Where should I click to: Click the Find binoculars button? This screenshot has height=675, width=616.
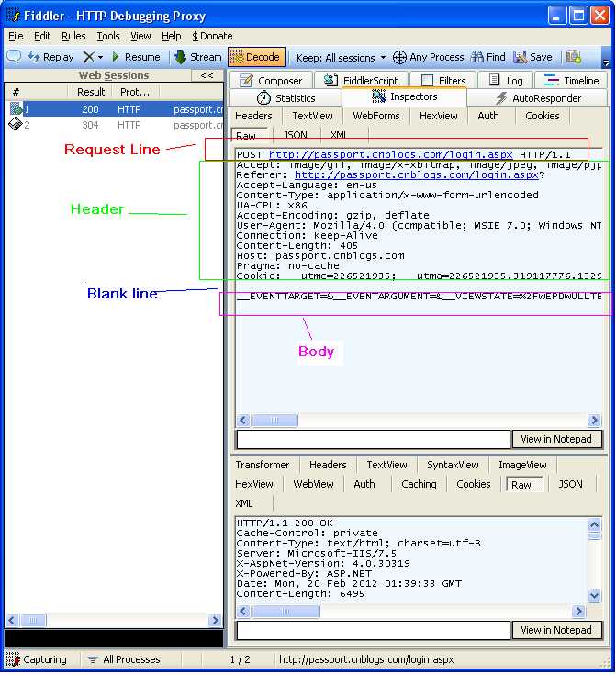coord(488,57)
